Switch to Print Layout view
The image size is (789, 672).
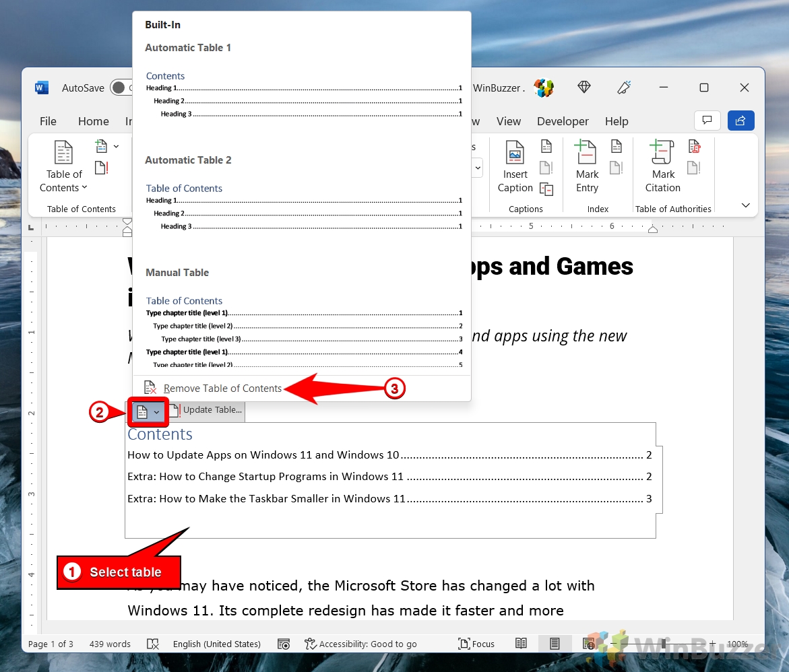point(555,643)
